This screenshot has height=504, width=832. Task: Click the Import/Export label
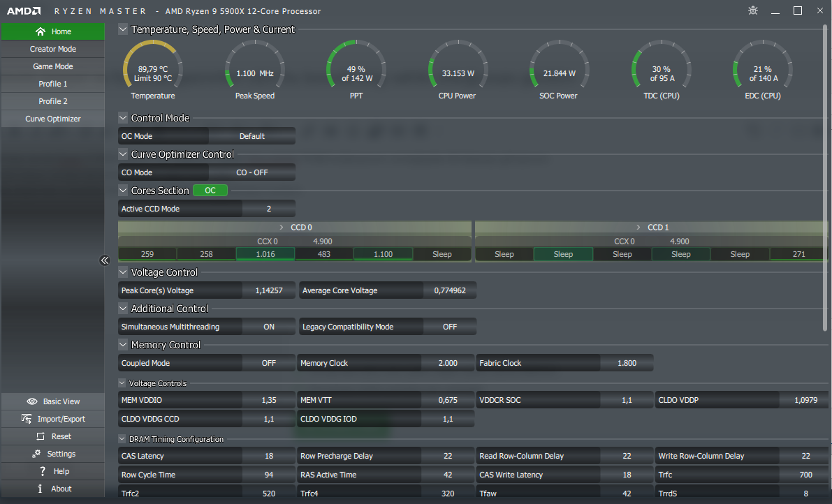(61, 419)
